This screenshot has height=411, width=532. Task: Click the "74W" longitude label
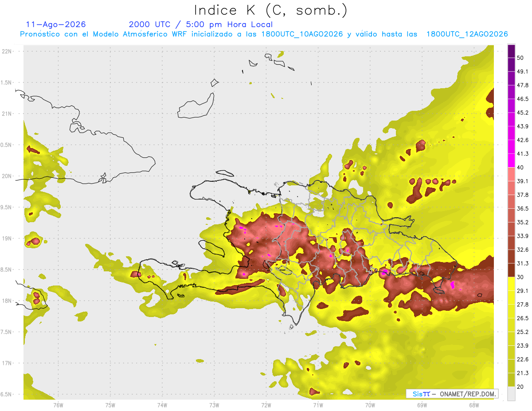click(162, 405)
